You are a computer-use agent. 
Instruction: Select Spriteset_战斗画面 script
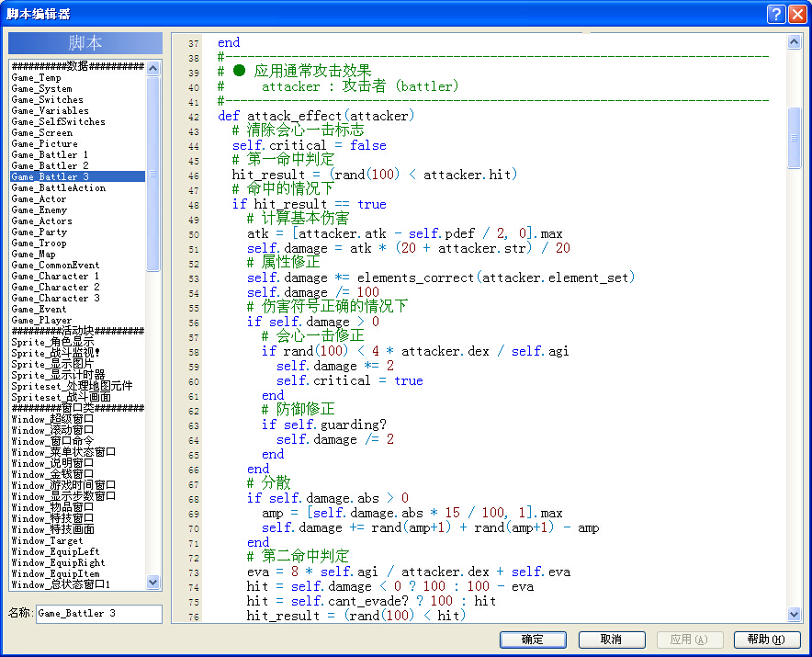click(78, 397)
